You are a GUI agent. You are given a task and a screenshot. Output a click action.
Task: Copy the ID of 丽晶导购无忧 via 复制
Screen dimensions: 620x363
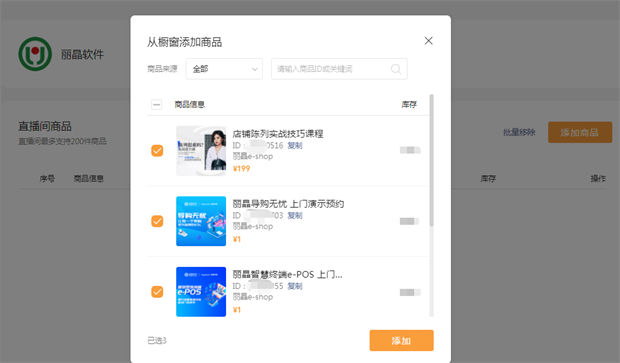tap(295, 216)
